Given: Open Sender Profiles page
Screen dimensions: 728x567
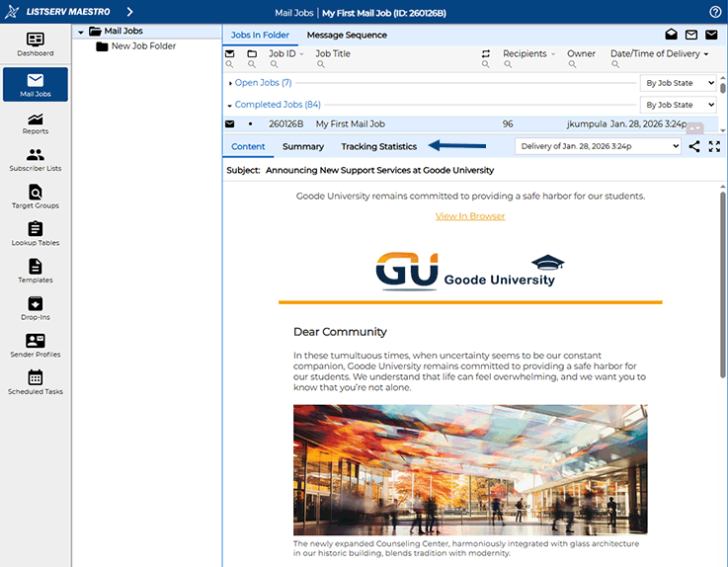Looking at the screenshot, I should pyautogui.click(x=36, y=346).
